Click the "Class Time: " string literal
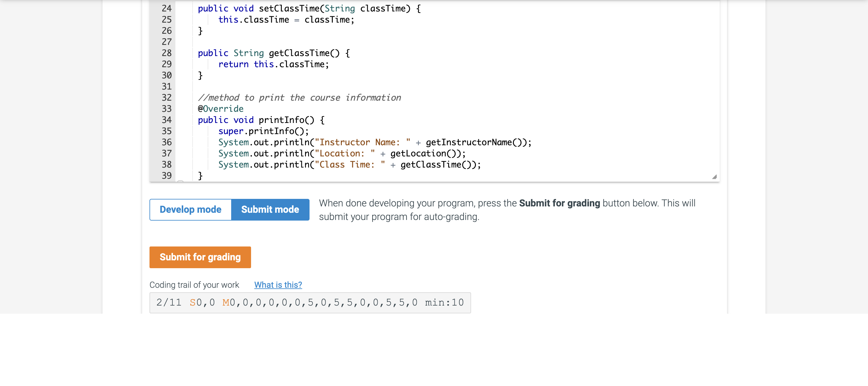Viewport: 868px width, 386px height. [347, 164]
